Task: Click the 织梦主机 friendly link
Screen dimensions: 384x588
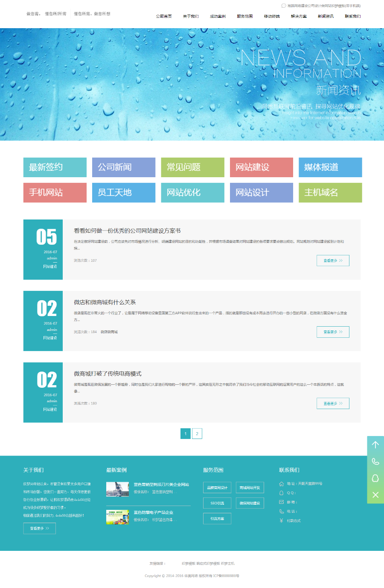Action: click(228, 564)
